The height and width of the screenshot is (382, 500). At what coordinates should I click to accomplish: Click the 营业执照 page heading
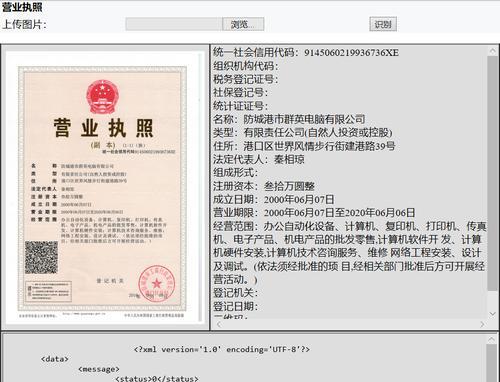(x=22, y=7)
